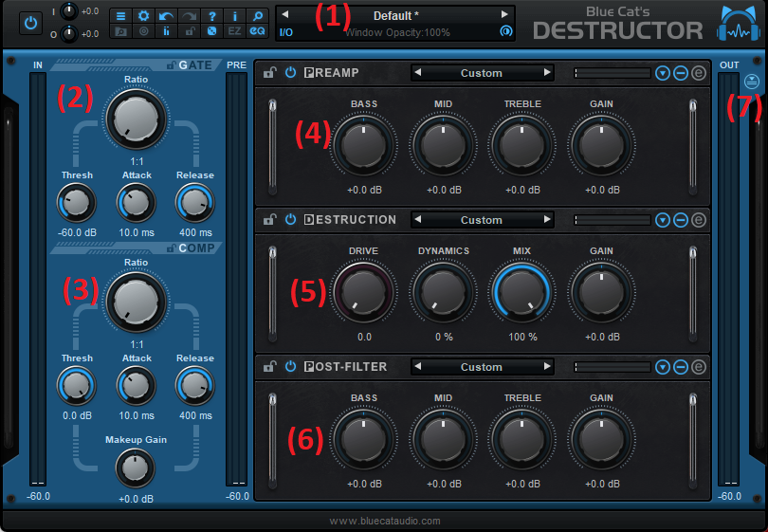Click the PREAMP level meter bar
Viewport: 768px width, 532px height.
pyautogui.click(x=613, y=73)
